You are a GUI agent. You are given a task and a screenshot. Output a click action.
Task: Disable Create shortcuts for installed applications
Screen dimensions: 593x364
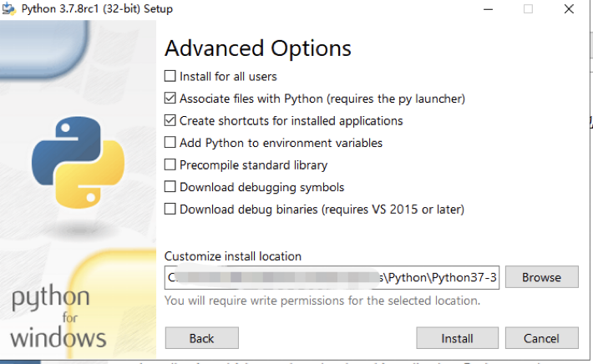[x=171, y=121]
